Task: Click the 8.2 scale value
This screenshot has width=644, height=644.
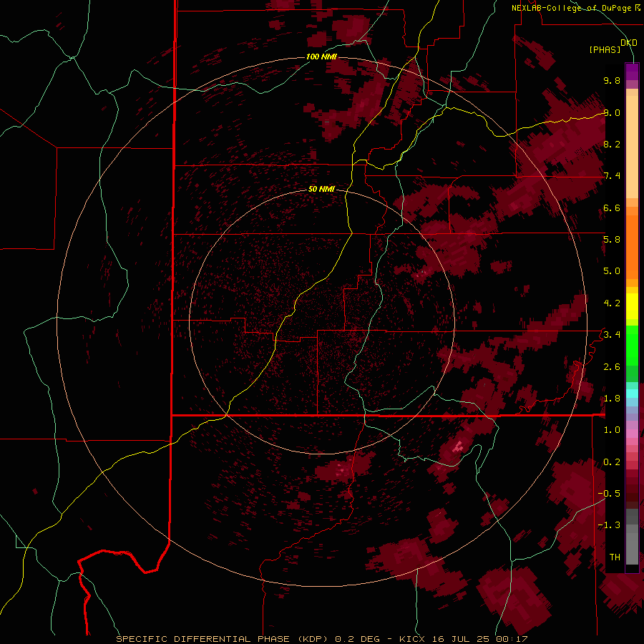Action: [612, 144]
